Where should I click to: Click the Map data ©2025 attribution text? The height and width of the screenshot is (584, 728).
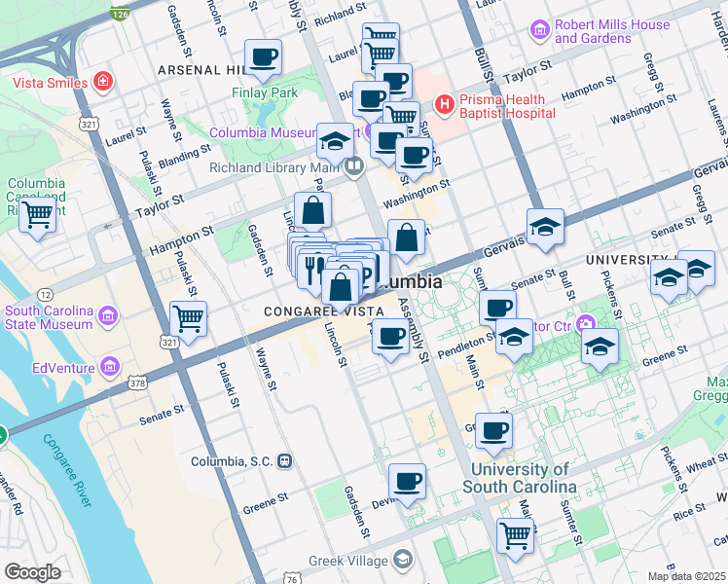686,576
